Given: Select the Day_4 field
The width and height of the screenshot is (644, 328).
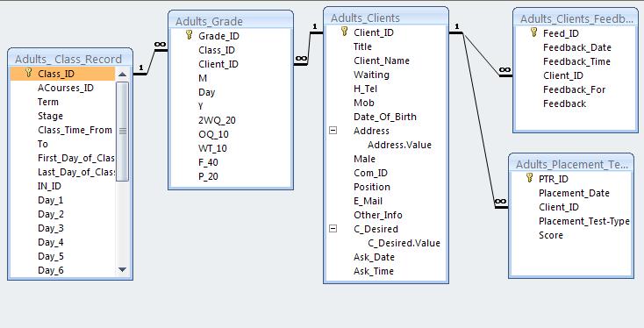Looking at the screenshot, I should click(51, 242).
